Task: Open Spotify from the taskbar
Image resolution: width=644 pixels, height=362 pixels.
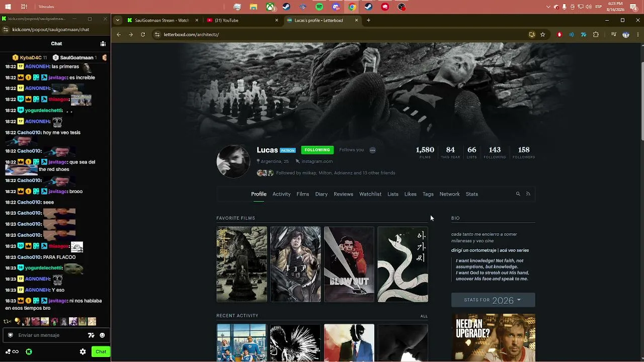Action: [319, 7]
